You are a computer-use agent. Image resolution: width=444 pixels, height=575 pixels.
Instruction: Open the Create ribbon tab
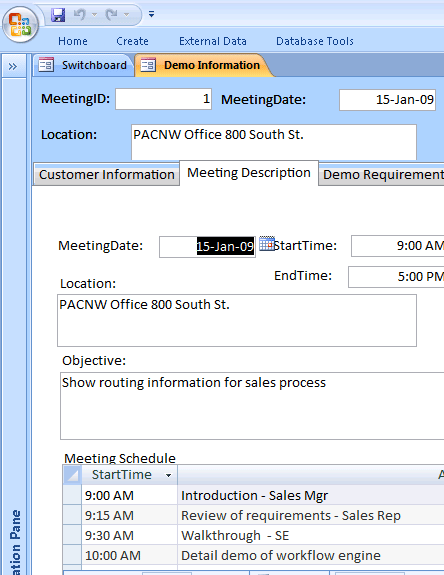(x=132, y=41)
